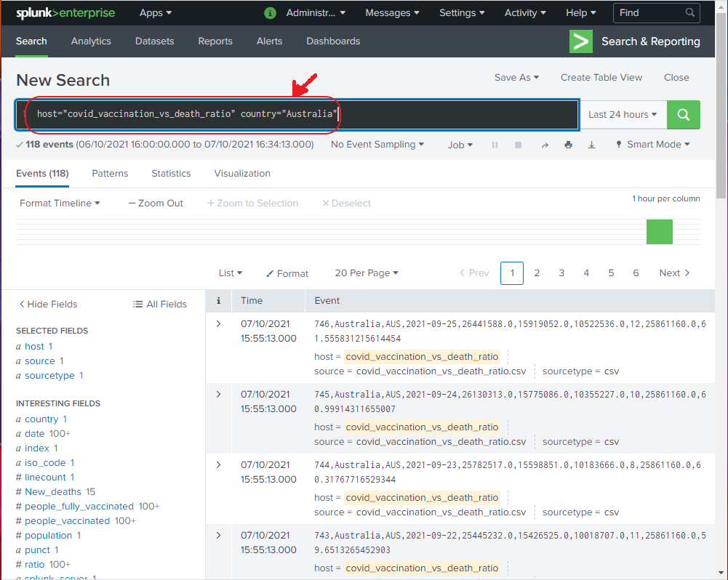Go to page 3 of results
The width and height of the screenshot is (728, 580).
(561, 273)
